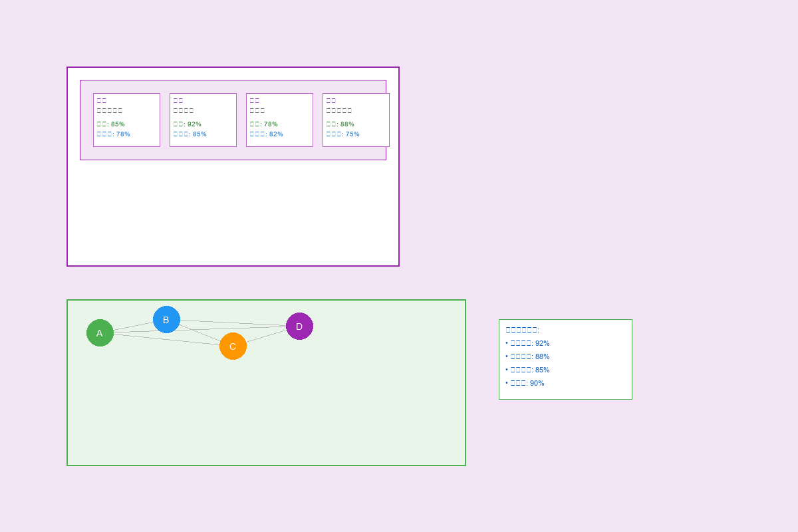Click the purple heading of the third card
Screen dimensions: 798x532
[255, 101]
